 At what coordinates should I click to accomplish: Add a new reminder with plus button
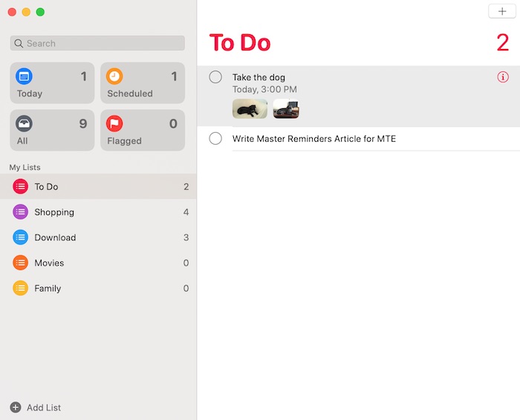(502, 11)
